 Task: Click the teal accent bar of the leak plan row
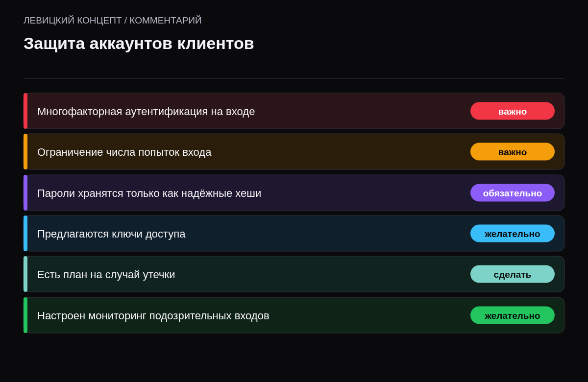(x=25, y=274)
